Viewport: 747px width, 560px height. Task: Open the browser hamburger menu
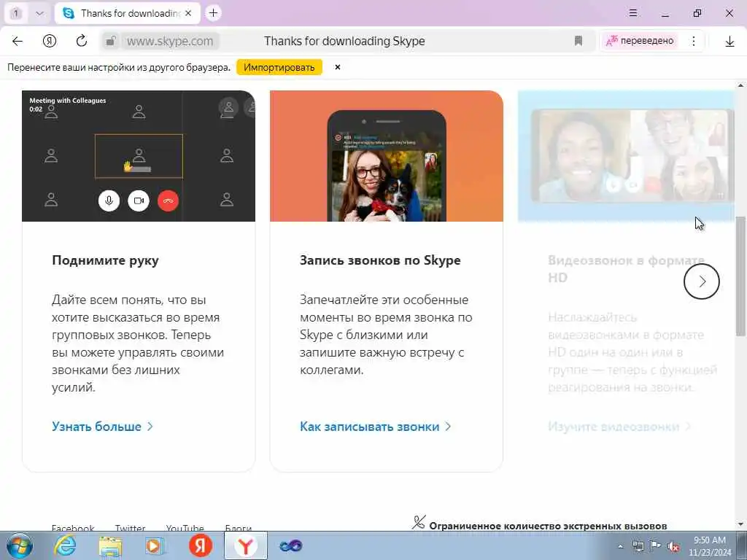pos(632,13)
